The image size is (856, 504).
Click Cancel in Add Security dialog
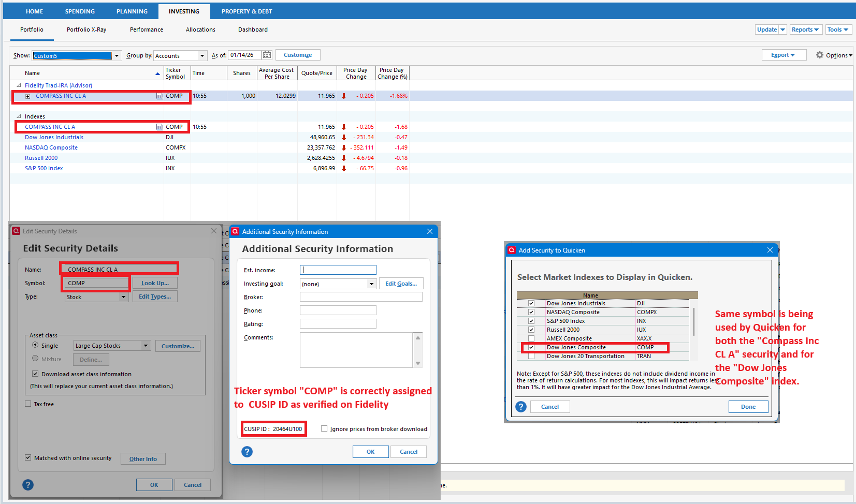[550, 407]
